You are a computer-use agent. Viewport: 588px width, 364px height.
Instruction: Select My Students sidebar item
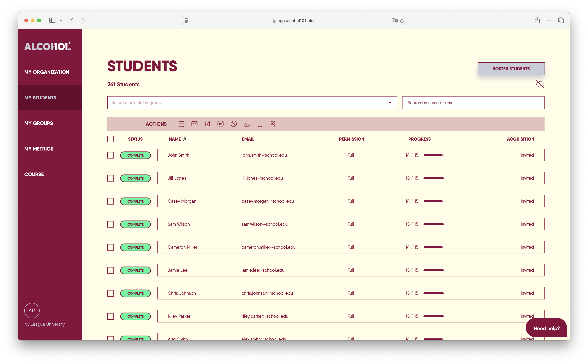point(50,97)
